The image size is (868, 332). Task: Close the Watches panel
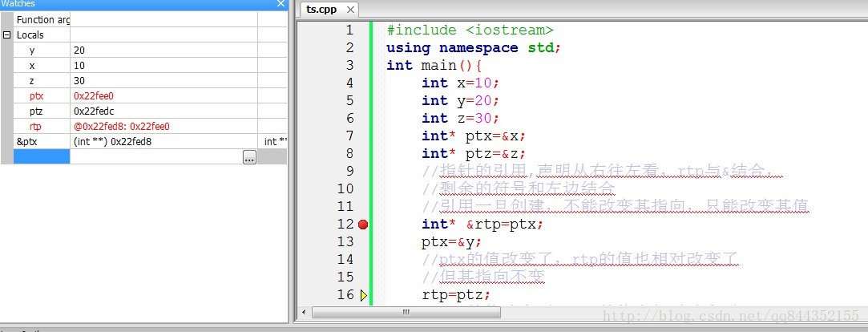pyautogui.click(x=281, y=4)
